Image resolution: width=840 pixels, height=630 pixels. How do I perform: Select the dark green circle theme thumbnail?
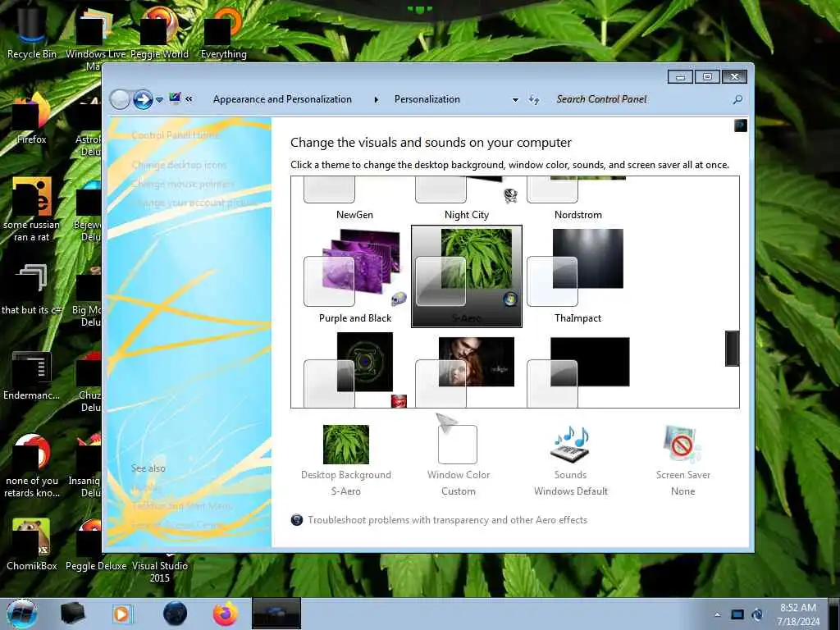pyautogui.click(x=354, y=370)
